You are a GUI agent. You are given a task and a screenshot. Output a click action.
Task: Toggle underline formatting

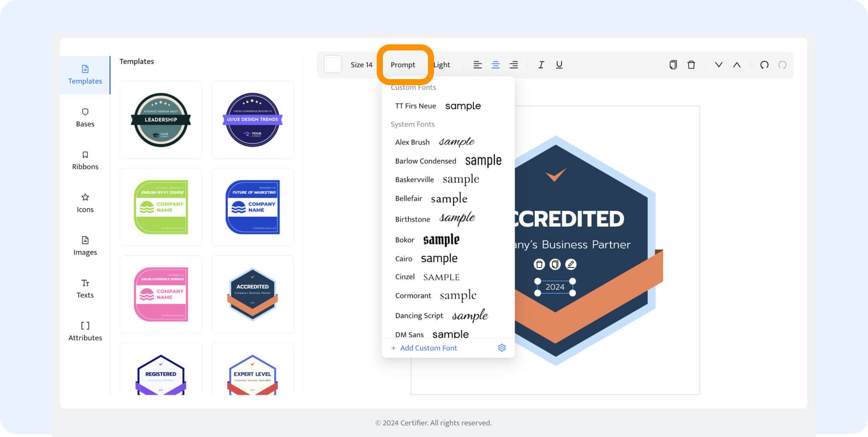[x=559, y=65]
